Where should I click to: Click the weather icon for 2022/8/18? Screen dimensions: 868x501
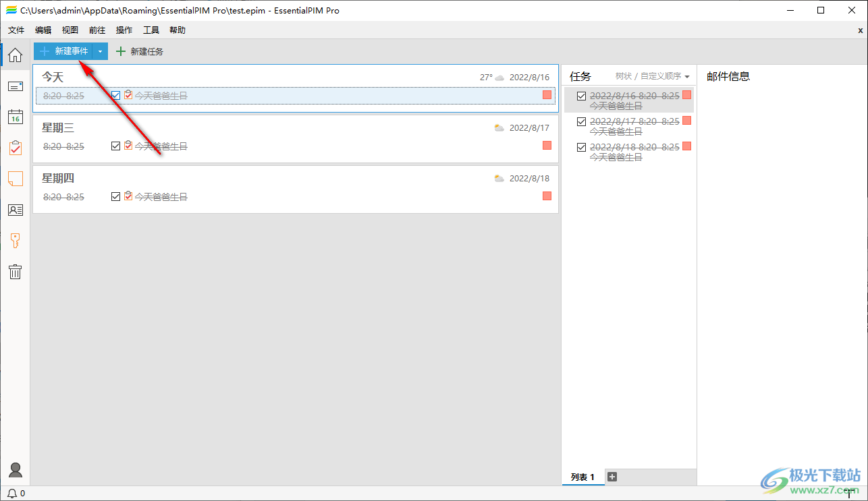(499, 178)
